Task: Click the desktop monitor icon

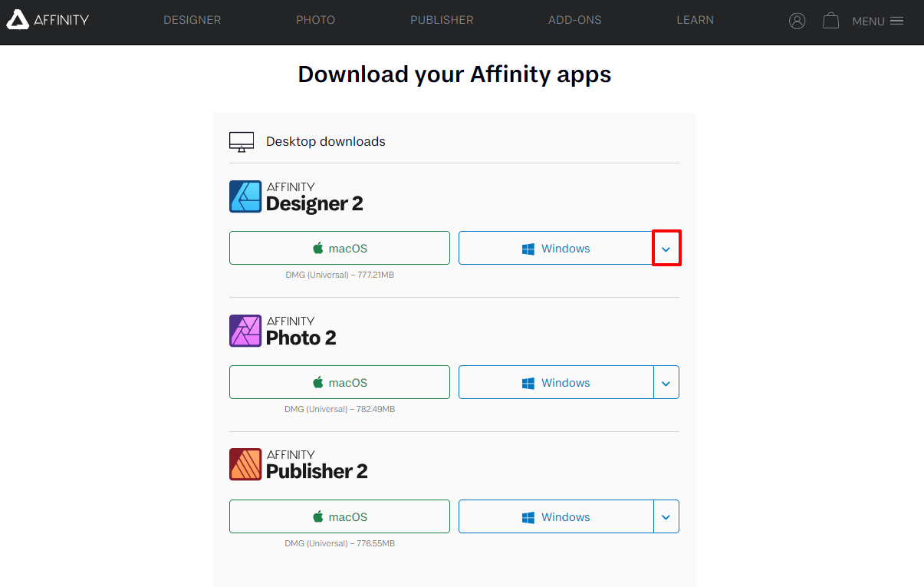Action: coord(242,142)
